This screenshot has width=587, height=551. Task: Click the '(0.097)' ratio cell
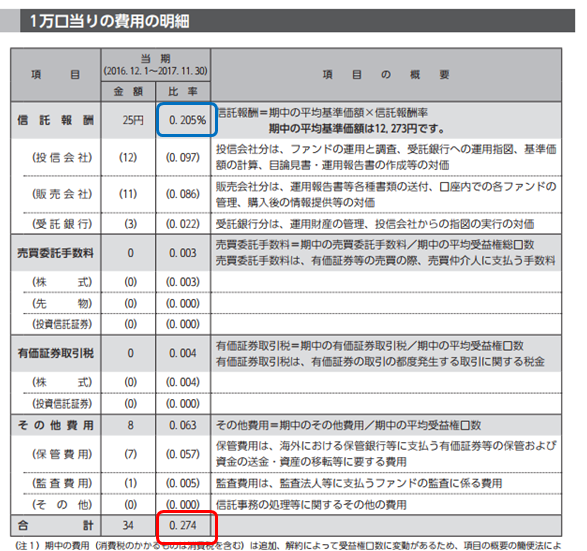[183, 158]
